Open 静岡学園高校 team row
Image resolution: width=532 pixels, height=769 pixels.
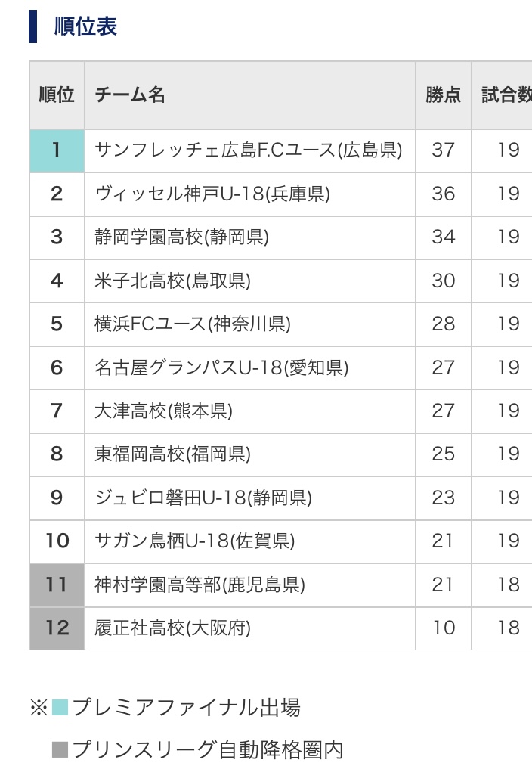point(181,237)
